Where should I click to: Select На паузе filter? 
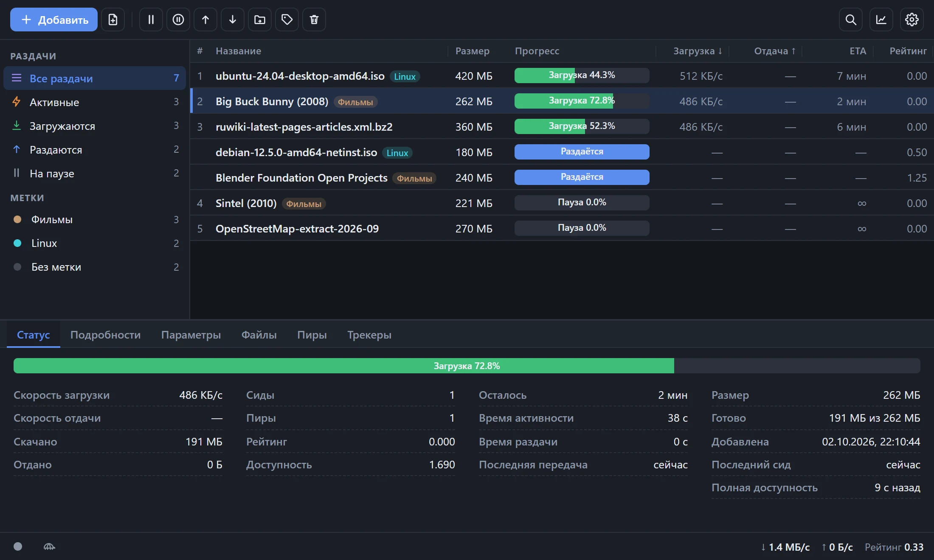pos(95,173)
